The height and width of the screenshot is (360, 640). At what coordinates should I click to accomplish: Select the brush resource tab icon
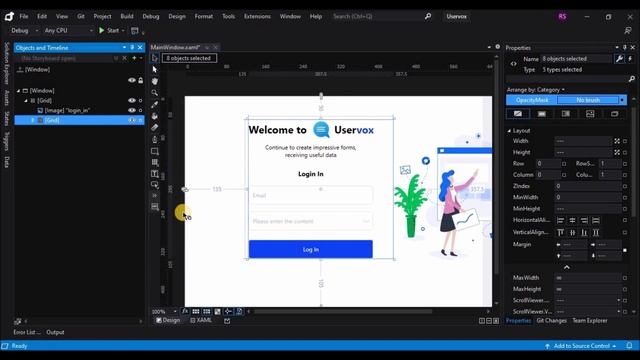pos(614,114)
